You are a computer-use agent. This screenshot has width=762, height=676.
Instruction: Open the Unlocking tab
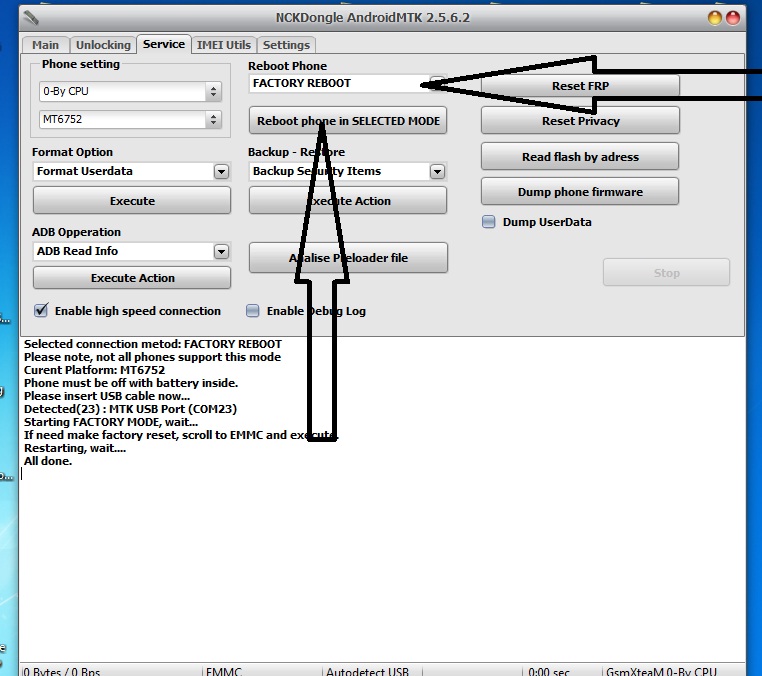pyautogui.click(x=103, y=45)
